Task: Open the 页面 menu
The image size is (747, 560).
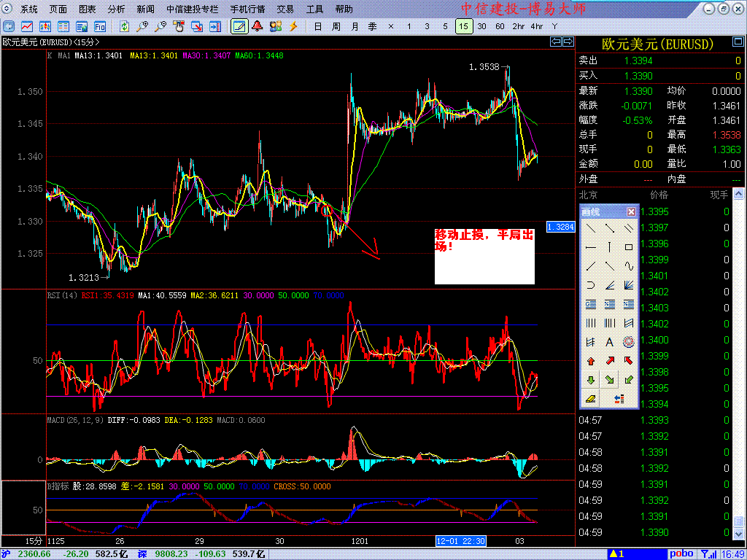Action: (58, 9)
